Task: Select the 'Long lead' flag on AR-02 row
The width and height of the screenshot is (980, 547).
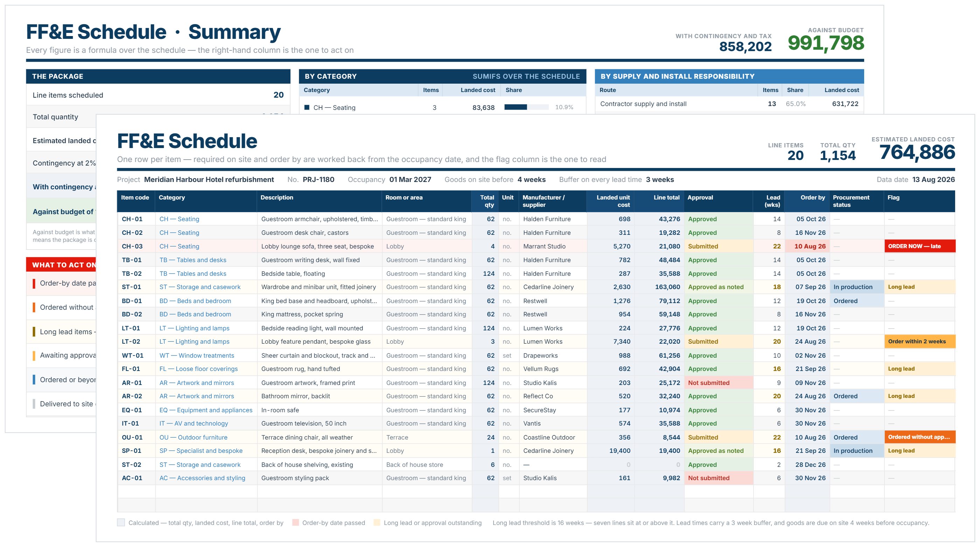Action: (919, 396)
